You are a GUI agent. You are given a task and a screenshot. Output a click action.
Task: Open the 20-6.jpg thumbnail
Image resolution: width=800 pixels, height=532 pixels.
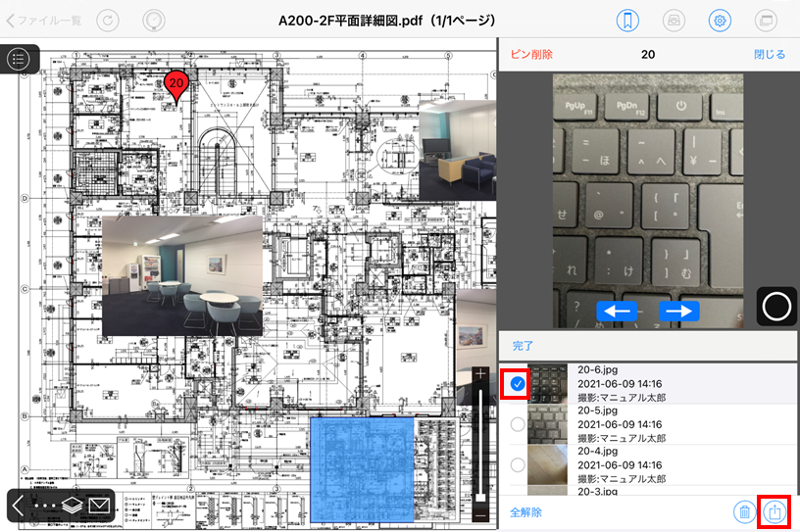(x=547, y=384)
